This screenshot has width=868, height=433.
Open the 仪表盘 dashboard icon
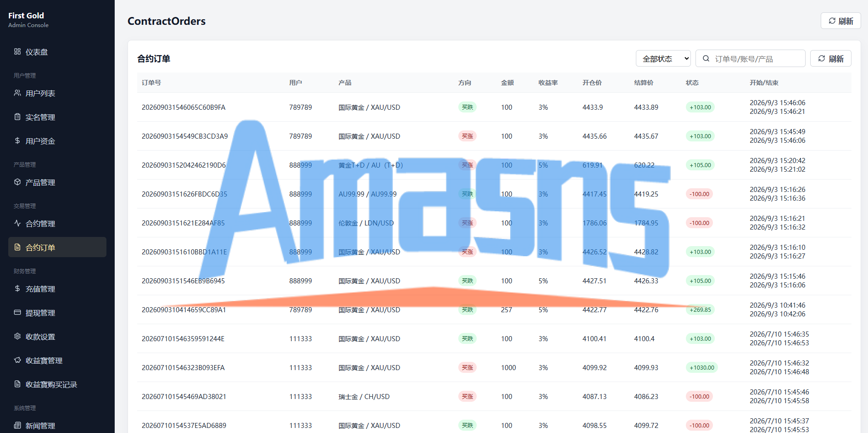tap(17, 51)
